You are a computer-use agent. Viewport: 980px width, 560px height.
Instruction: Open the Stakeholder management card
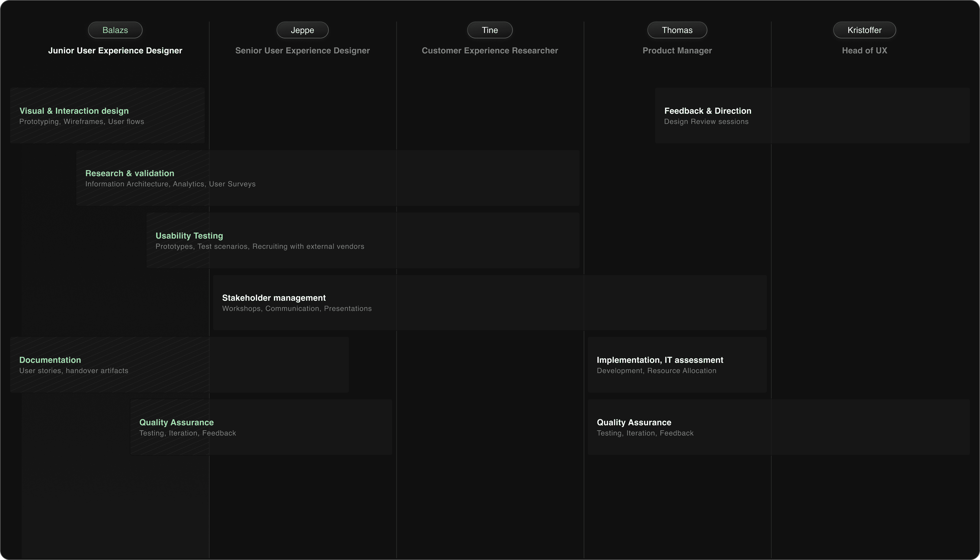(489, 302)
